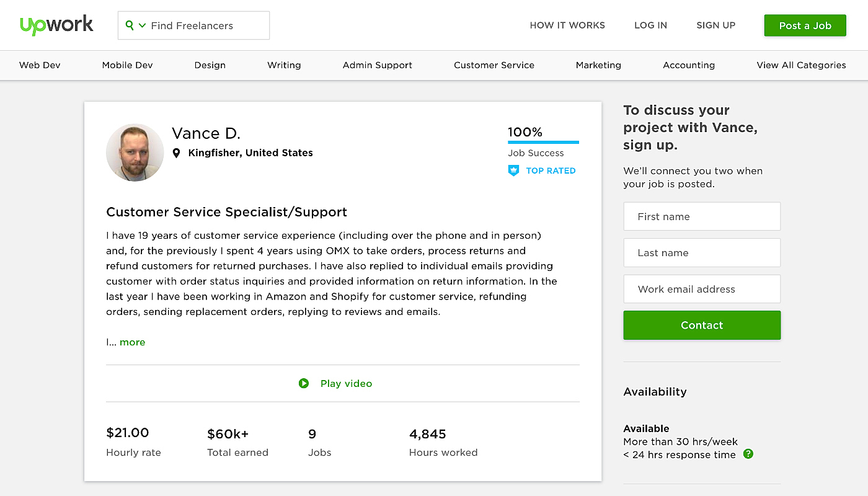Click the Upwork logo
The image size is (868, 496).
click(56, 25)
